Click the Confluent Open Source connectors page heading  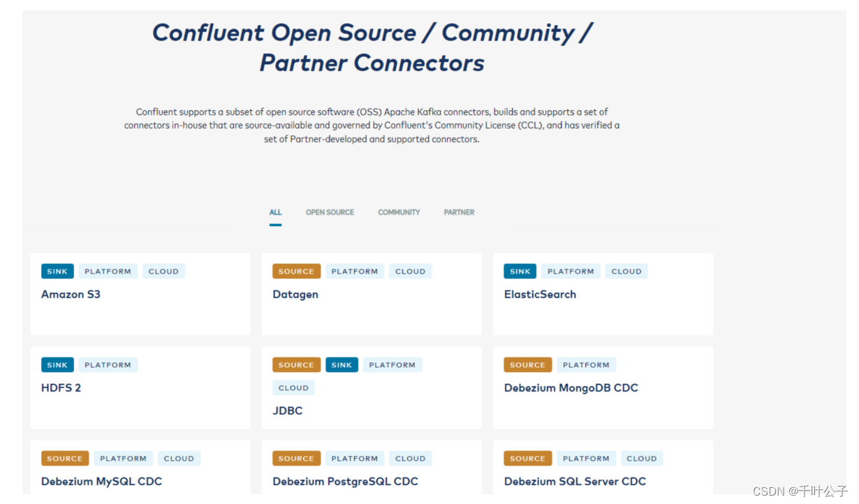[x=372, y=47]
